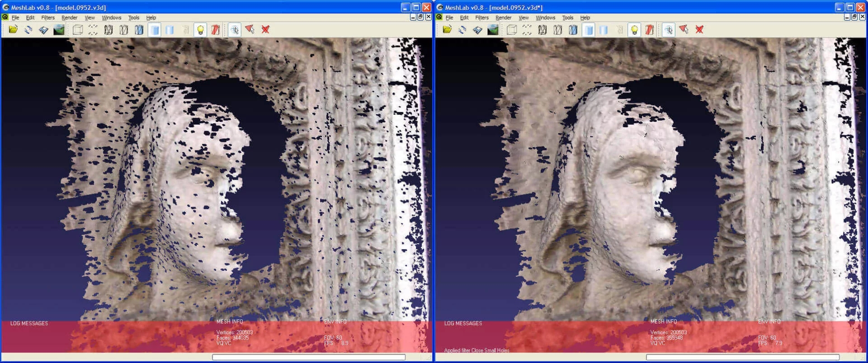Viewport: 868px width, 363px height.
Task: Select wireframe render mode in left window
Action: tap(108, 30)
